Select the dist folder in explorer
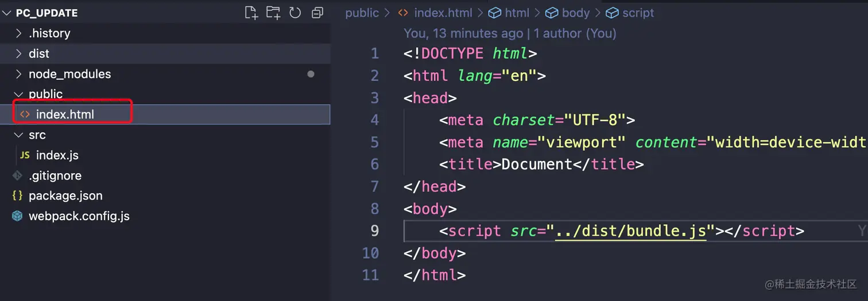 (x=165, y=53)
